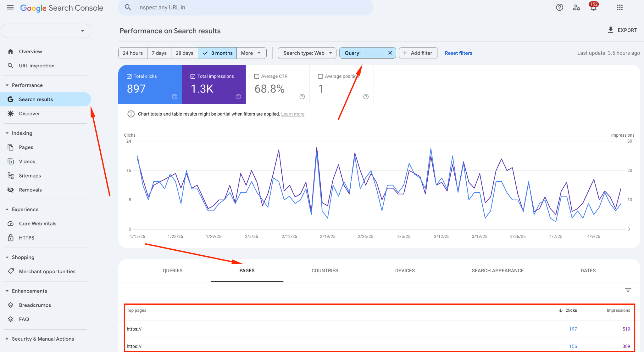Expand Security & Manual Actions section
The height and width of the screenshot is (352, 644).
[x=7, y=338]
